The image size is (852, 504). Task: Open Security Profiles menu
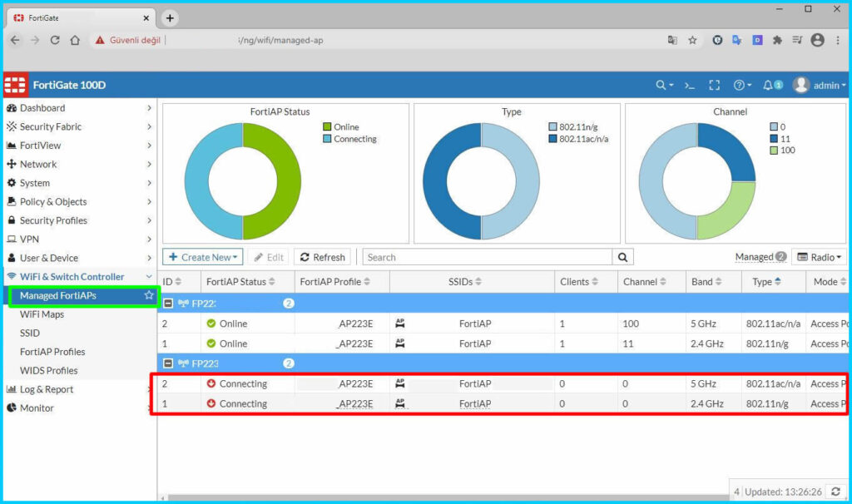coord(79,220)
